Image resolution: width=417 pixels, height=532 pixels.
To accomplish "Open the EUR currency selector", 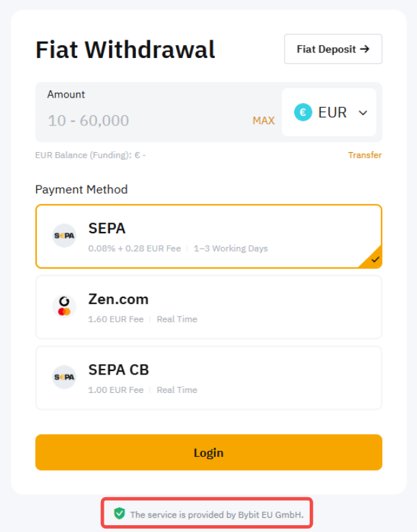I will tap(329, 113).
